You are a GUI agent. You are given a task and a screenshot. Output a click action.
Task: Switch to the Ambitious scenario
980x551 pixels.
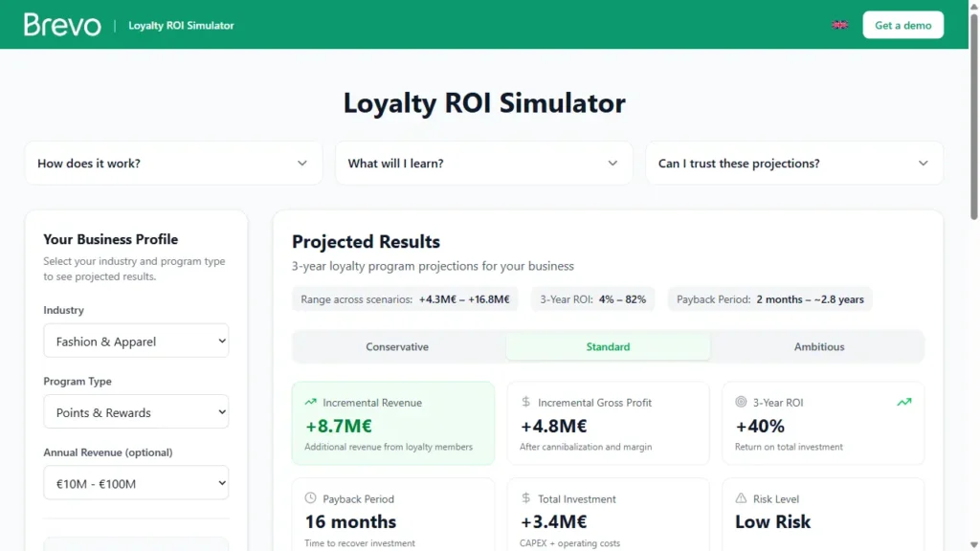click(x=818, y=346)
